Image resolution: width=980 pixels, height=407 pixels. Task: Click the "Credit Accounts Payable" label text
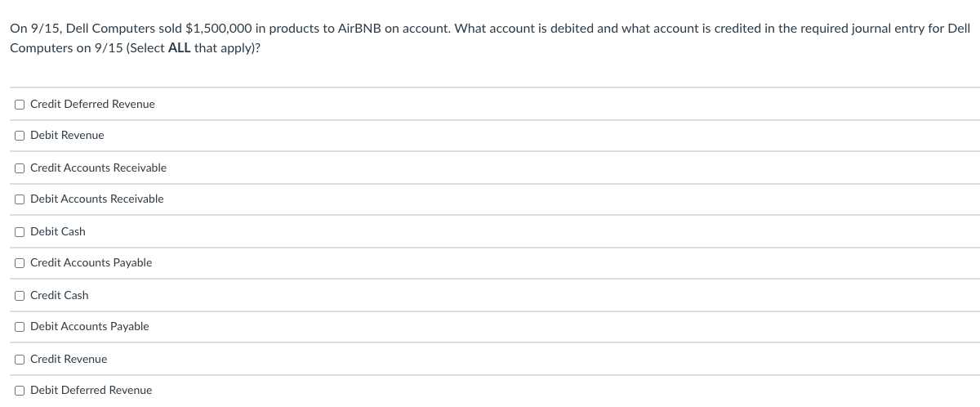click(91, 263)
